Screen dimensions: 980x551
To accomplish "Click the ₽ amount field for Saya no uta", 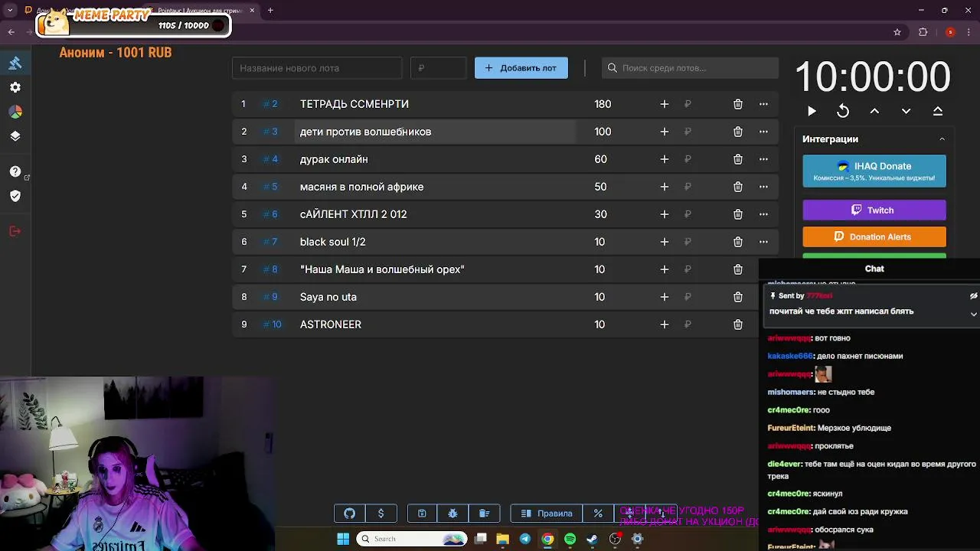I will (688, 297).
